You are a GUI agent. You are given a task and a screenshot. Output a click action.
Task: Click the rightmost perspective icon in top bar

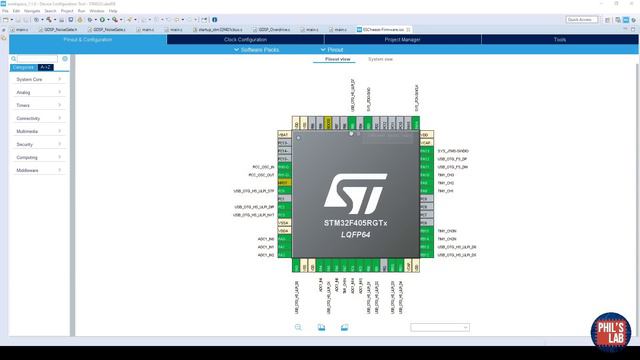pyautogui.click(x=634, y=20)
